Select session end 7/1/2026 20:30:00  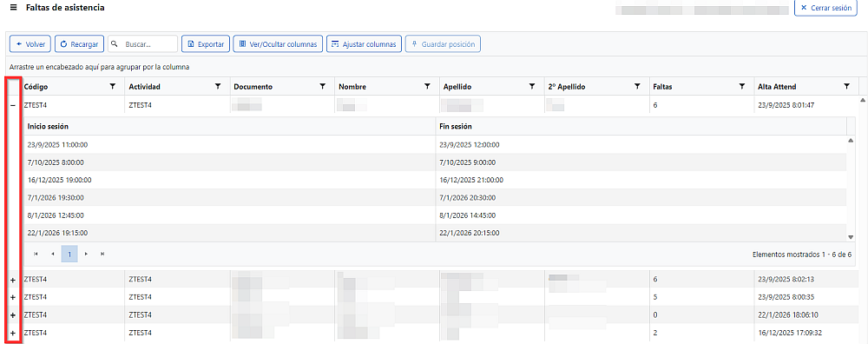click(468, 198)
